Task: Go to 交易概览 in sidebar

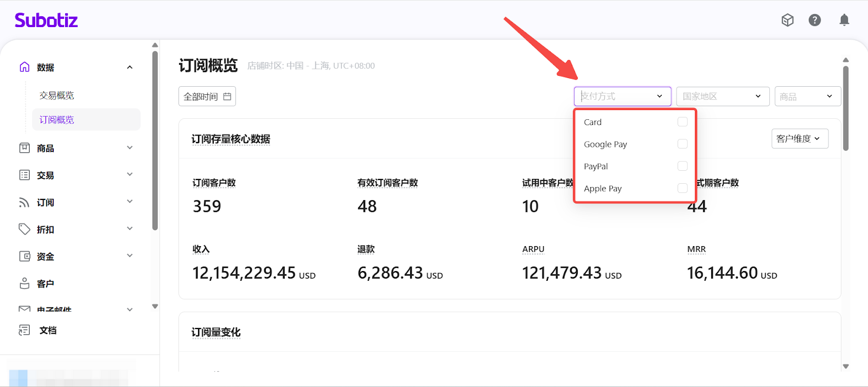Action: pyautogui.click(x=56, y=95)
